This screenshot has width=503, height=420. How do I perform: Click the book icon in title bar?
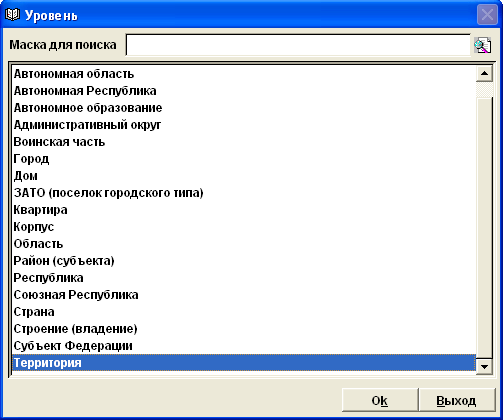coord(12,15)
